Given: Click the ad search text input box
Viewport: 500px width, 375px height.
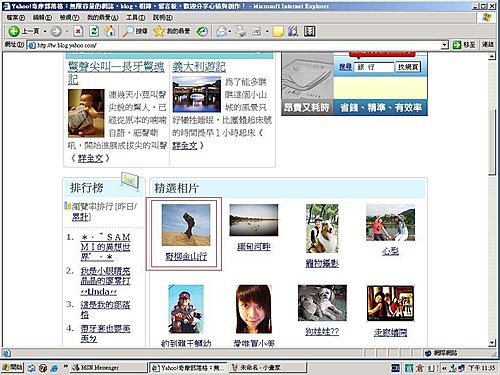Looking at the screenshot, I should pyautogui.click(x=374, y=67).
